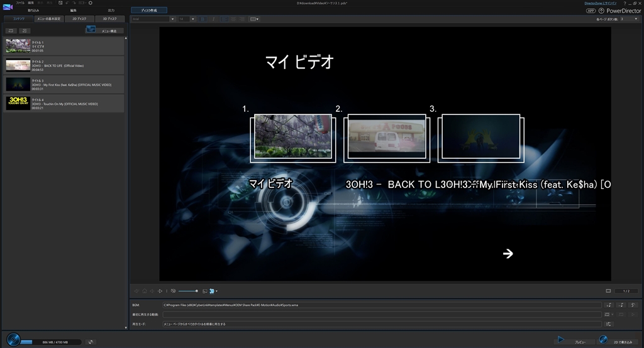The height and width of the screenshot is (348, 644).
Task: Switch to 取り込み capture module
Action: (x=33, y=10)
